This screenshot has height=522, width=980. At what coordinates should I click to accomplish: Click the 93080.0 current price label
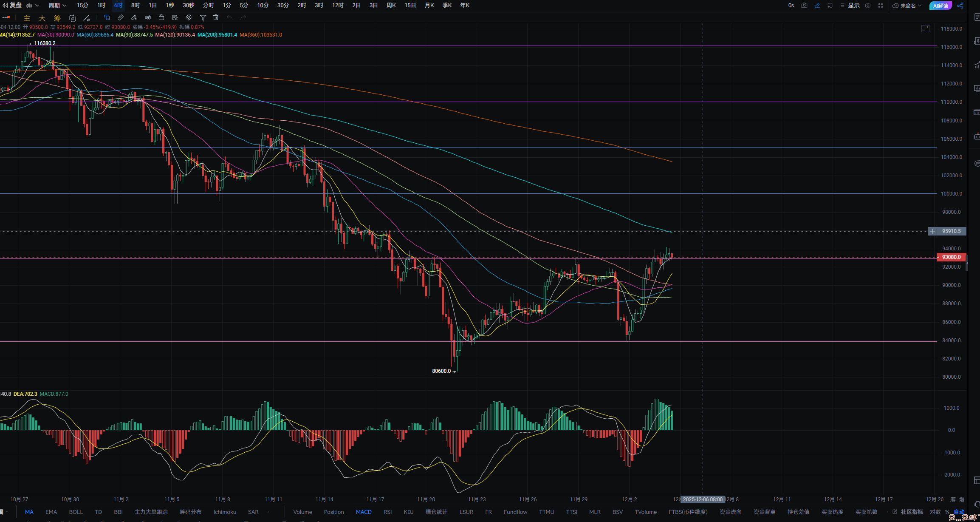pos(951,257)
